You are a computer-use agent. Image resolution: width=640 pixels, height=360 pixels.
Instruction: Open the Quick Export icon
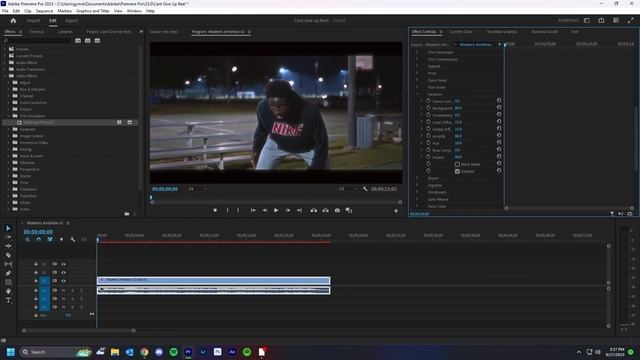coord(601,20)
